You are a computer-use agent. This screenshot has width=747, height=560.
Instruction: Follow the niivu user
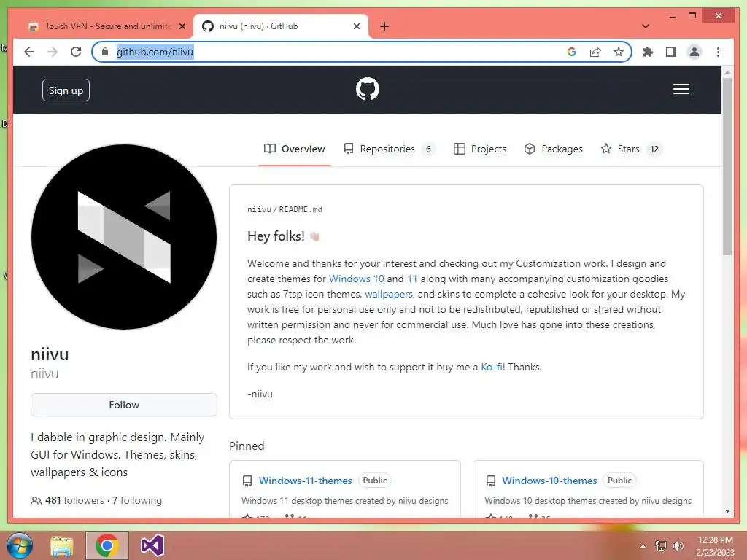coord(124,405)
